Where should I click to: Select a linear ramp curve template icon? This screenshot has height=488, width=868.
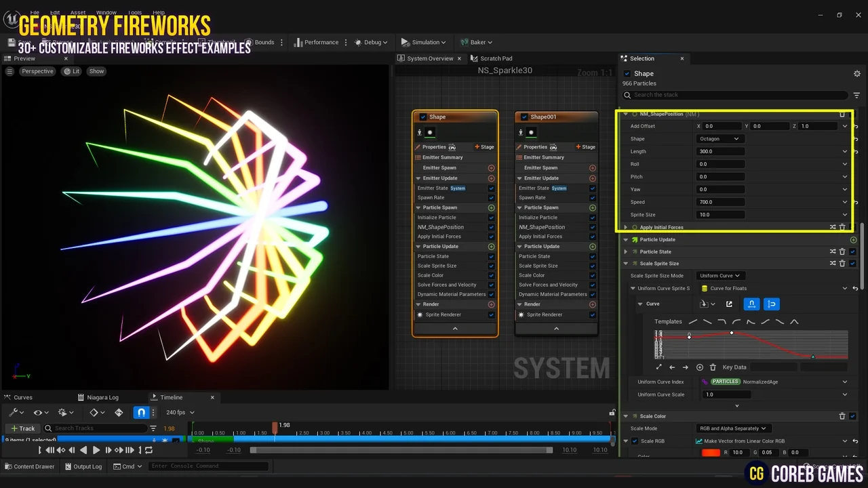[693, 322]
